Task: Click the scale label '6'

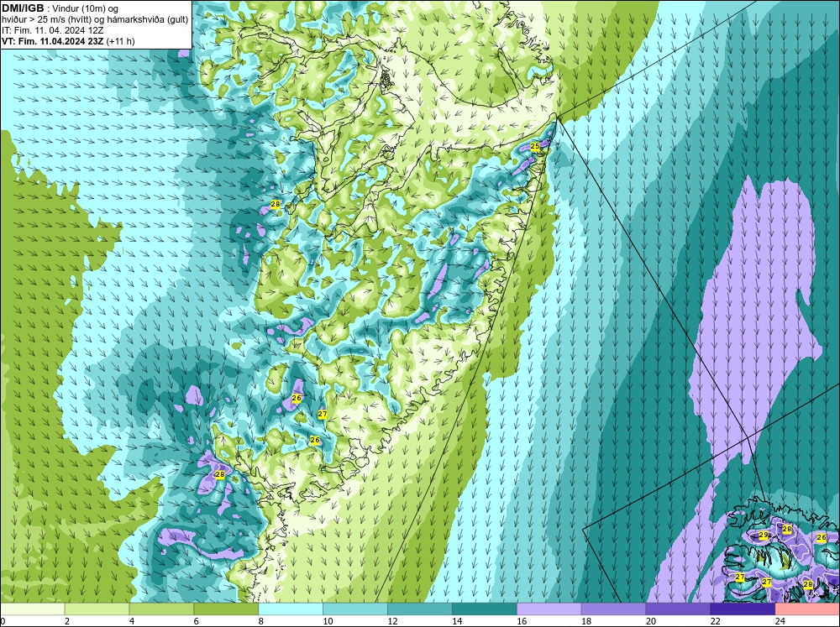Action: pyautogui.click(x=197, y=621)
